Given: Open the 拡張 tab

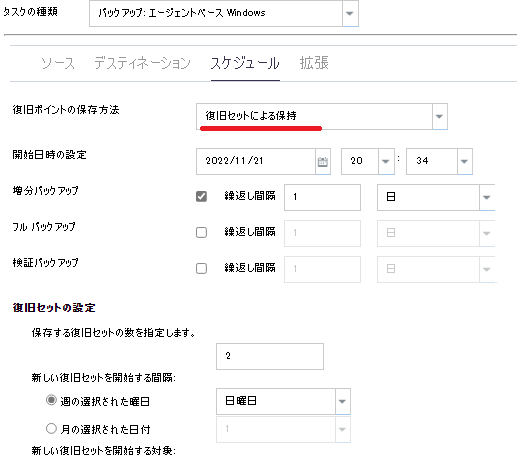Looking at the screenshot, I should click(314, 63).
